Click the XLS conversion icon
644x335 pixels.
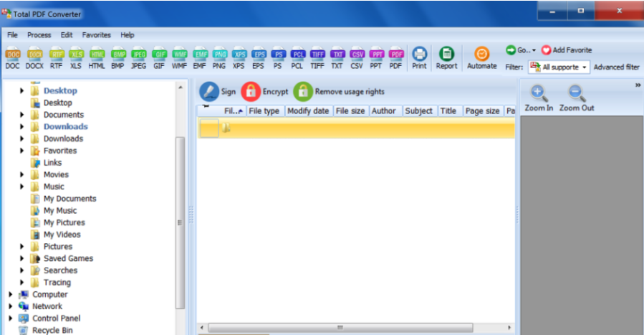76,58
